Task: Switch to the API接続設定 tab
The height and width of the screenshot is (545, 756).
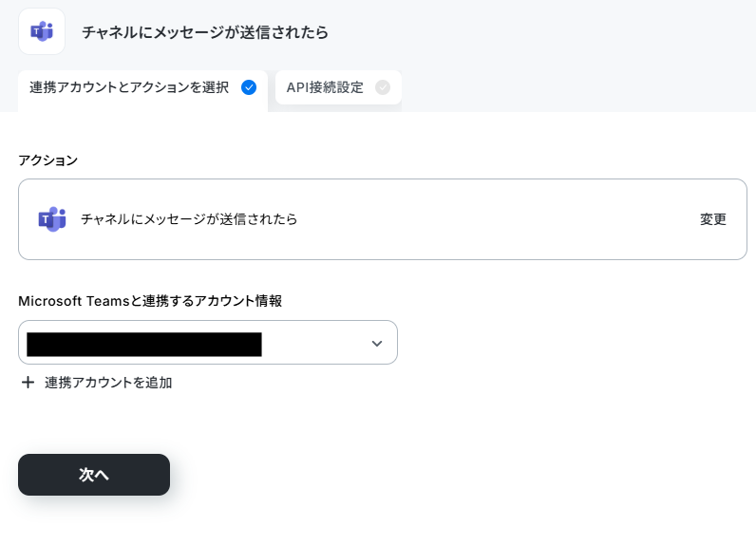Action: click(338, 87)
